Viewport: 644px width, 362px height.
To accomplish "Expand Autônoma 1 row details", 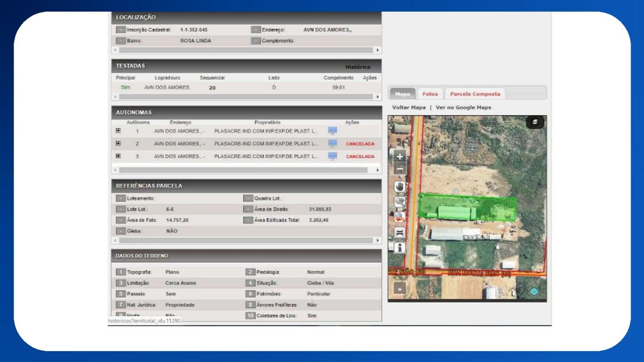I will (118, 131).
